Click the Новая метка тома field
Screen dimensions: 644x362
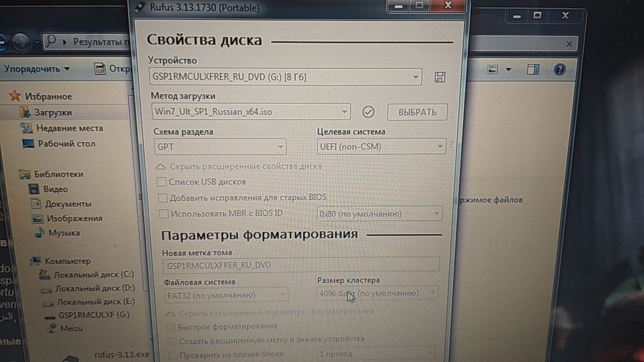click(x=301, y=265)
